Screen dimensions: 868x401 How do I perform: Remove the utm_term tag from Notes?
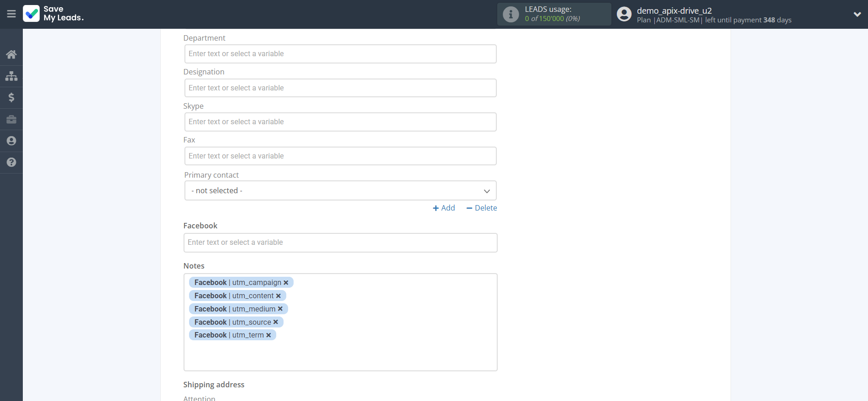pos(268,335)
